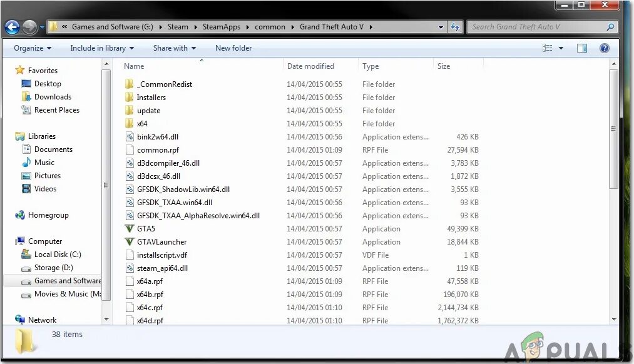Open Recent Places in Favorites
634x364 pixels.
[x=56, y=110]
